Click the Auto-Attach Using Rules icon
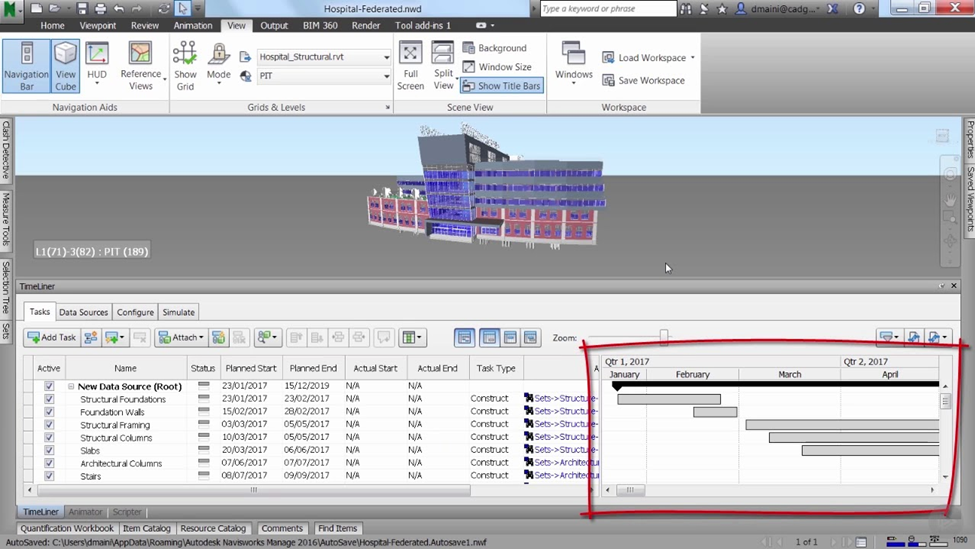Viewport: 975px width, 549px height. 218,338
